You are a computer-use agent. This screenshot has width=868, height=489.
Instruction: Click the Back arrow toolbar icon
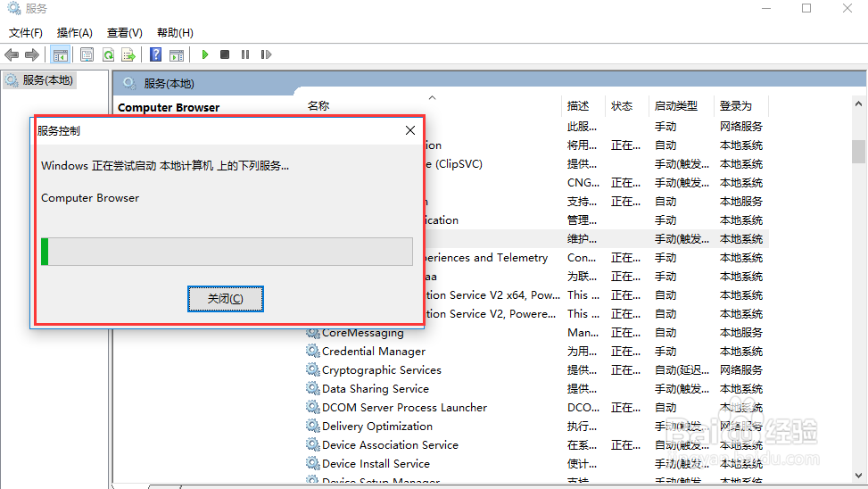point(12,54)
